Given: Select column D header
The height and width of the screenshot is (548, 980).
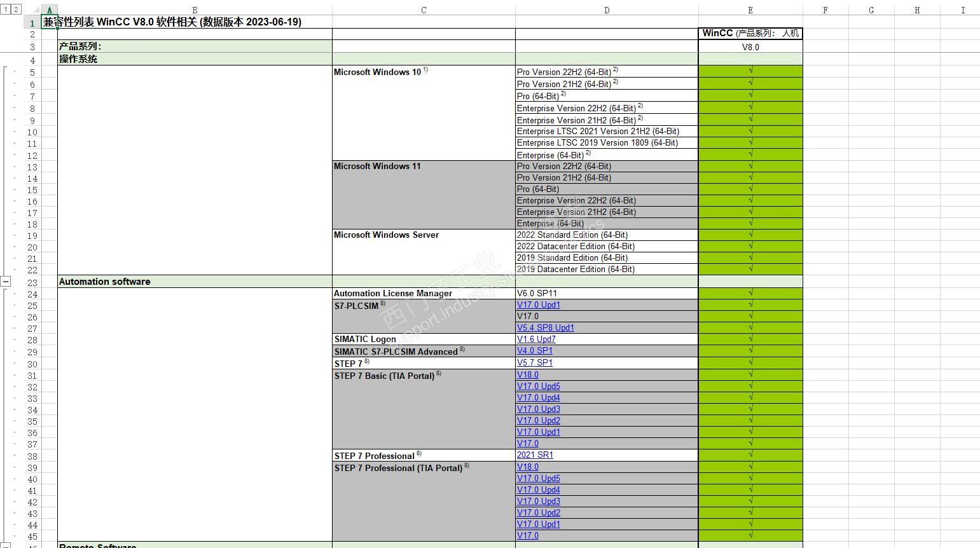Looking at the screenshot, I should 607,10.
